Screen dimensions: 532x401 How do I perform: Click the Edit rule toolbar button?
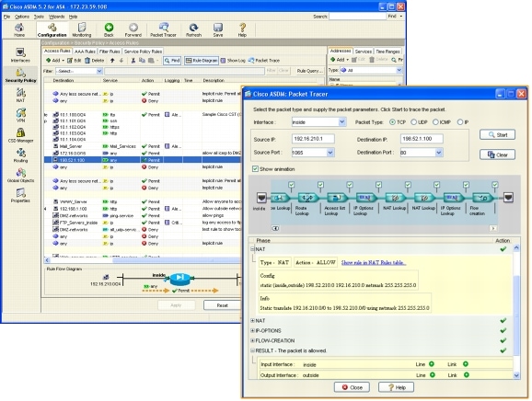(74, 61)
